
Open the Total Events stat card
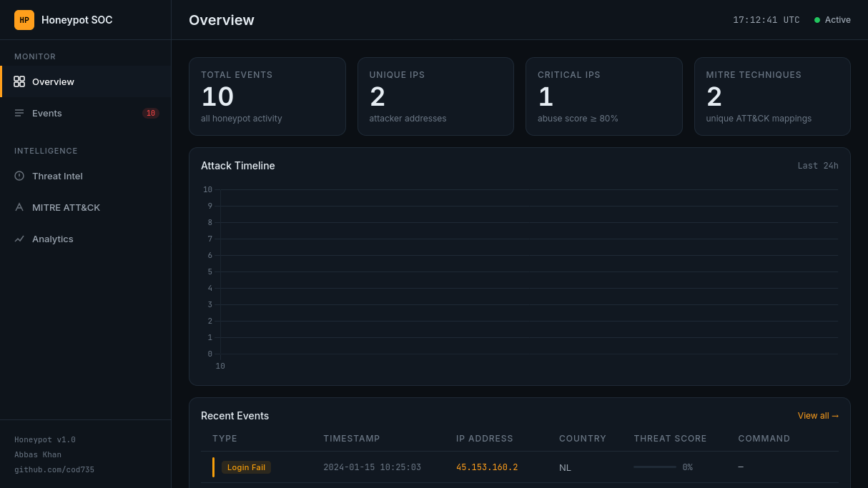pos(267,96)
